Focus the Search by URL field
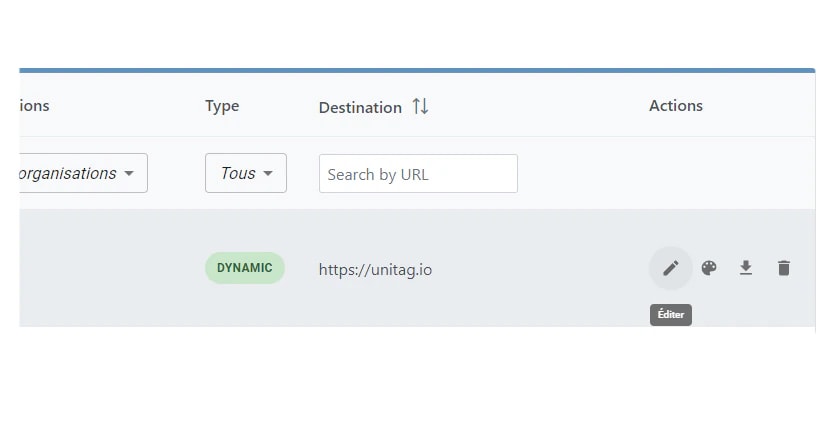 coord(418,174)
